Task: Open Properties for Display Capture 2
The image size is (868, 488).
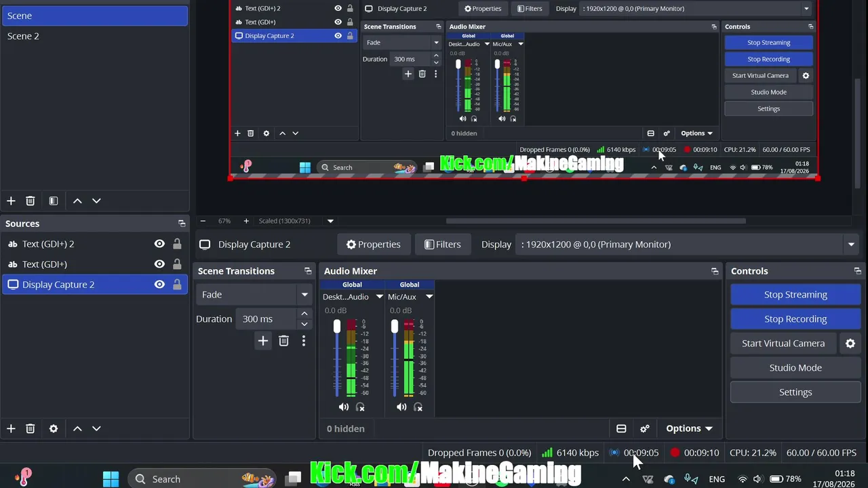Action: [373, 245]
